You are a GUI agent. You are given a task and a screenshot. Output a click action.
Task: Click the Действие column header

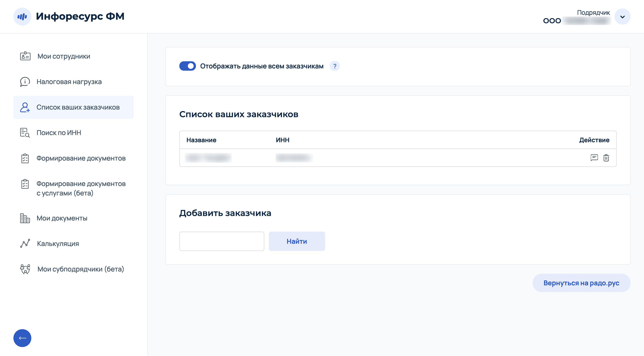point(594,140)
